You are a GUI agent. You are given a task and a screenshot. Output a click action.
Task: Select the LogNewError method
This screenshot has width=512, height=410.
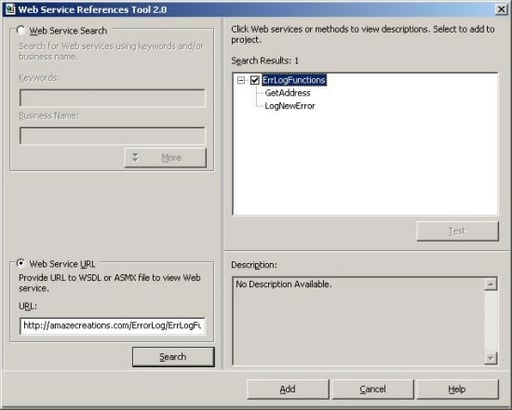tap(290, 106)
